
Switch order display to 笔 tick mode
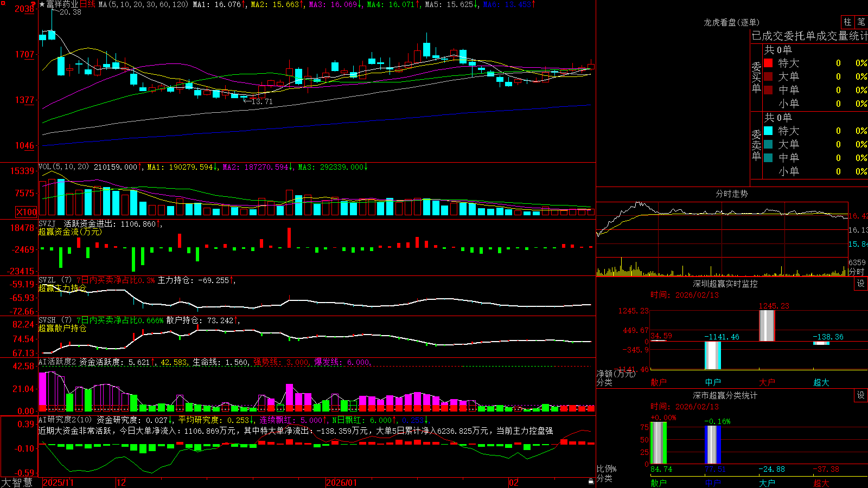tap(861, 22)
